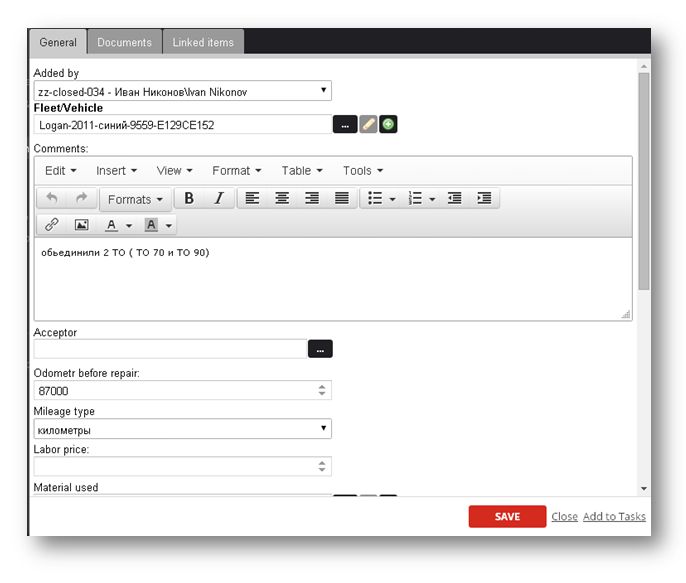Open the Formats dropdown
686x583 pixels.
135,199
